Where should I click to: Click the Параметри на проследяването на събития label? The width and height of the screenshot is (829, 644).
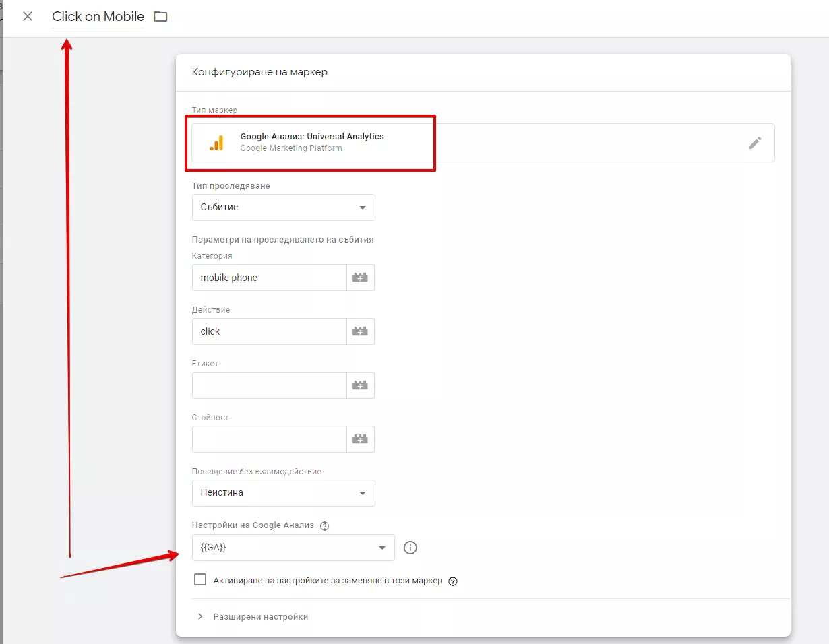[283, 239]
